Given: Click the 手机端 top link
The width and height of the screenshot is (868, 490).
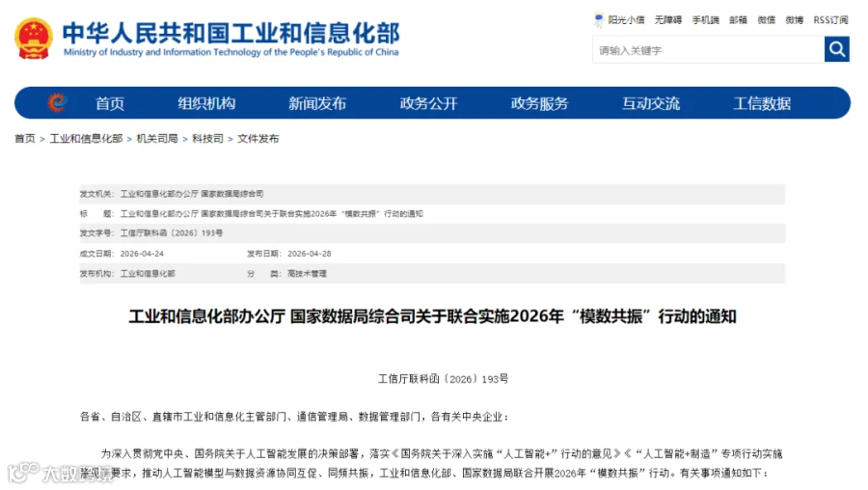Looking at the screenshot, I should click(x=705, y=20).
